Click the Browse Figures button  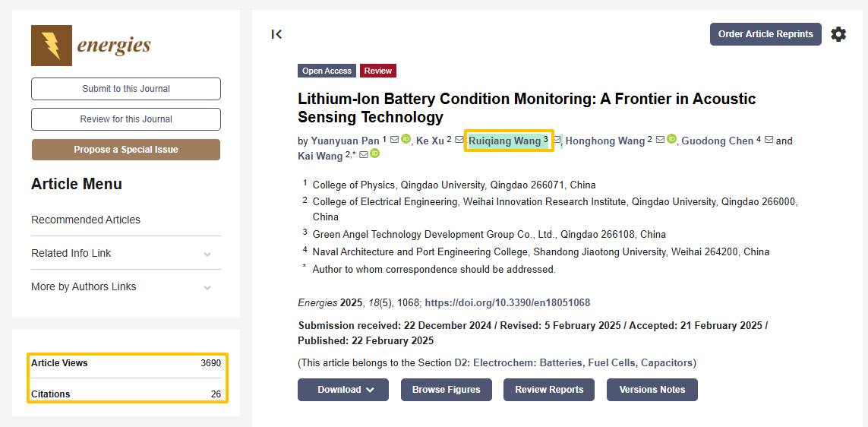(x=447, y=390)
